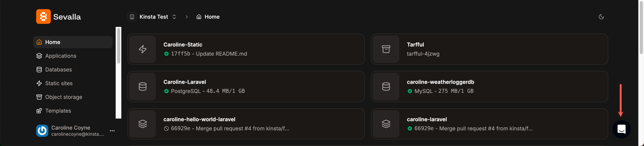This screenshot has width=644, height=146.
Task: Click the green health status on Caroline-Static
Action: (x=166, y=54)
